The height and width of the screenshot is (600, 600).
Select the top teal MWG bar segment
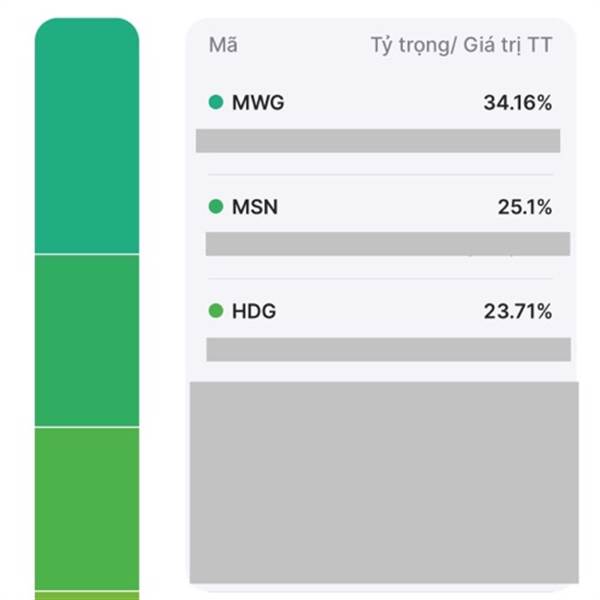click(87, 135)
